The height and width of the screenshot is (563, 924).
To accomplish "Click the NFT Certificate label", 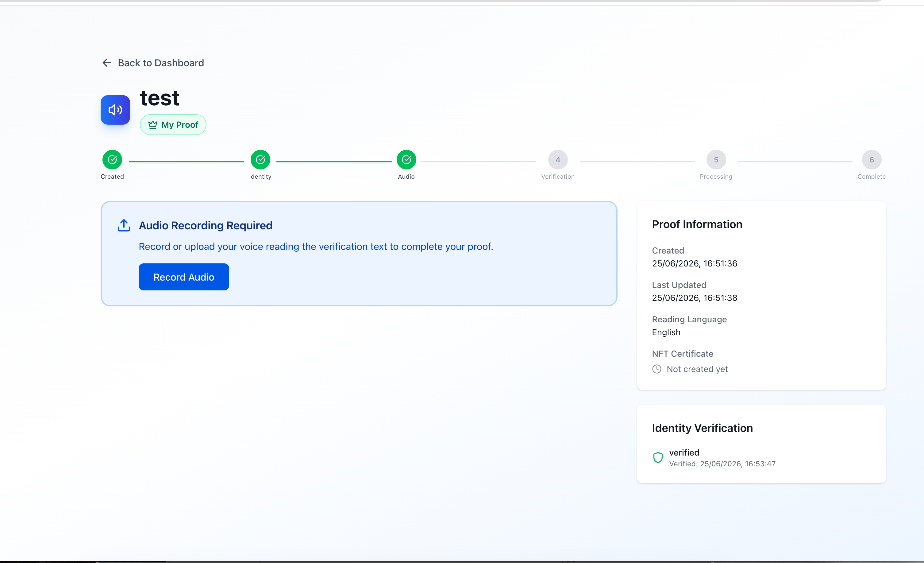I will [x=683, y=354].
